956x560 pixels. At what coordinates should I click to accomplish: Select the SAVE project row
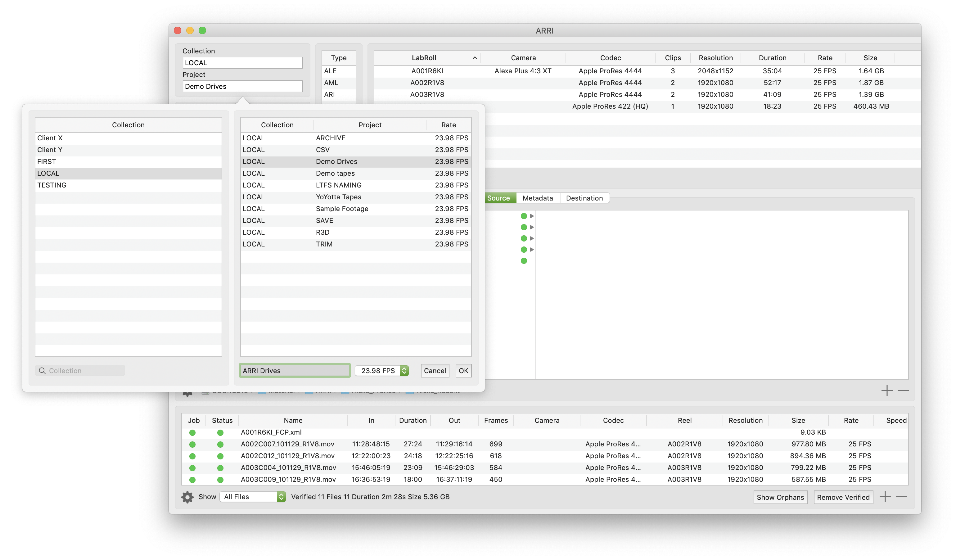(x=356, y=220)
